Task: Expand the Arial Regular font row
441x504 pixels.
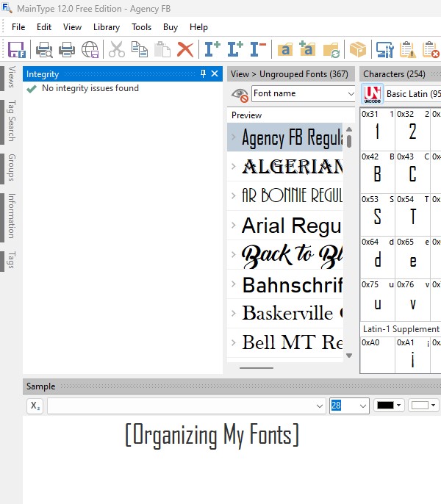Action: (x=234, y=225)
